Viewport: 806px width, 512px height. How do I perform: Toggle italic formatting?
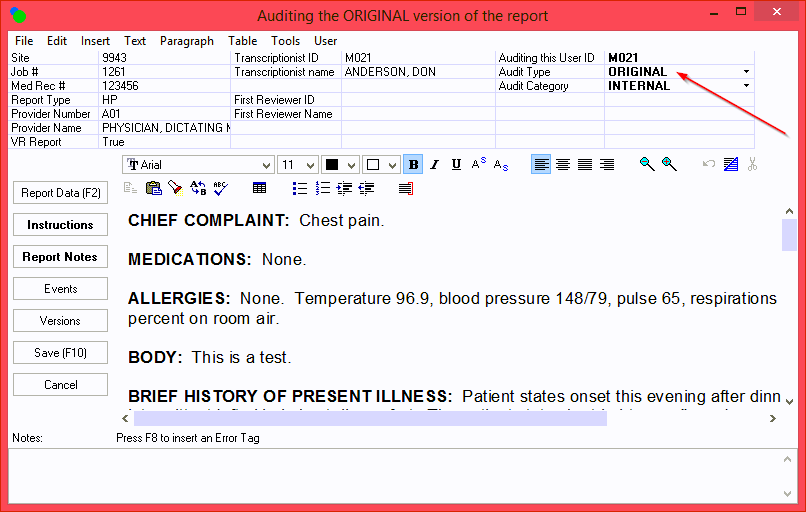435,165
